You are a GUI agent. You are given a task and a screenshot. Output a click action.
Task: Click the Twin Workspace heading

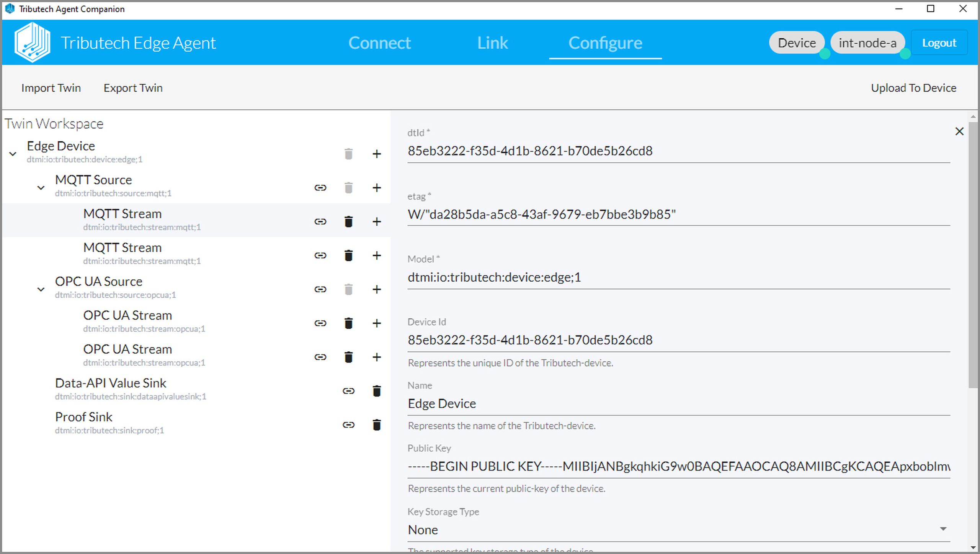(54, 124)
